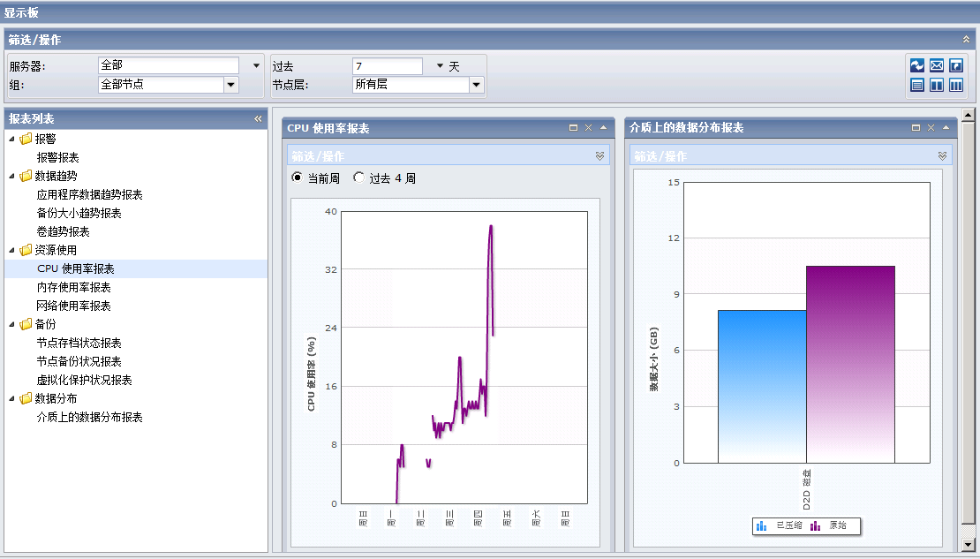This screenshot has width=980, height=559.
Task: Open 节点备份状况报表 report
Action: point(79,362)
